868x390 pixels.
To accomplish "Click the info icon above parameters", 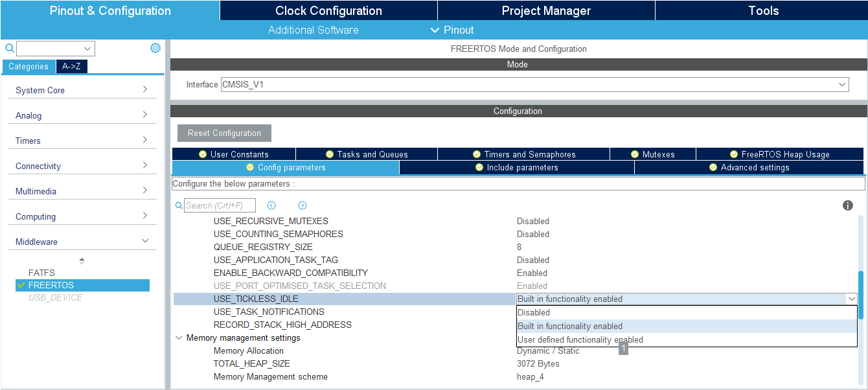I will (x=847, y=205).
